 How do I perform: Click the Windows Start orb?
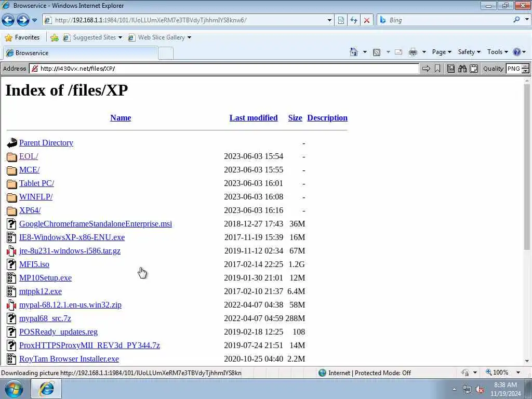coord(14,389)
